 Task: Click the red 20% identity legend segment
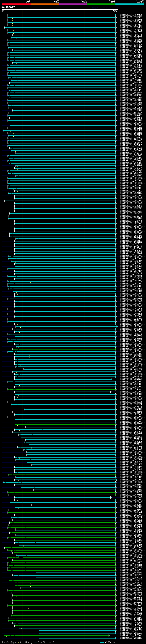point(16,4)
